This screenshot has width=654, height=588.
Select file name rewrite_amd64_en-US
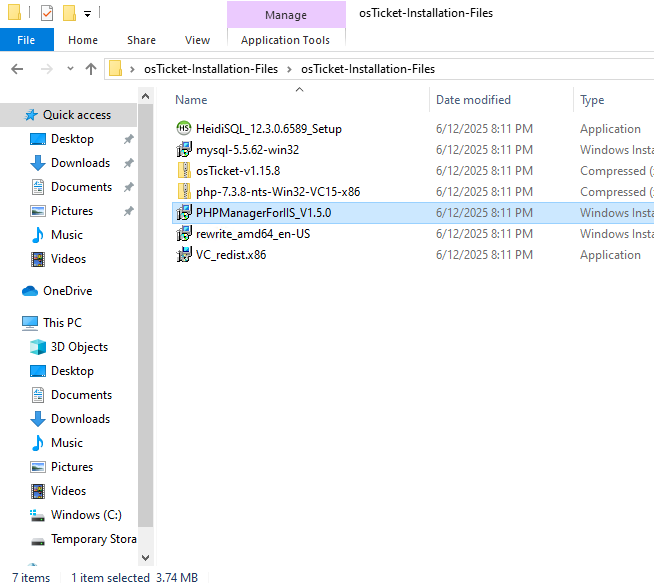pos(253,234)
